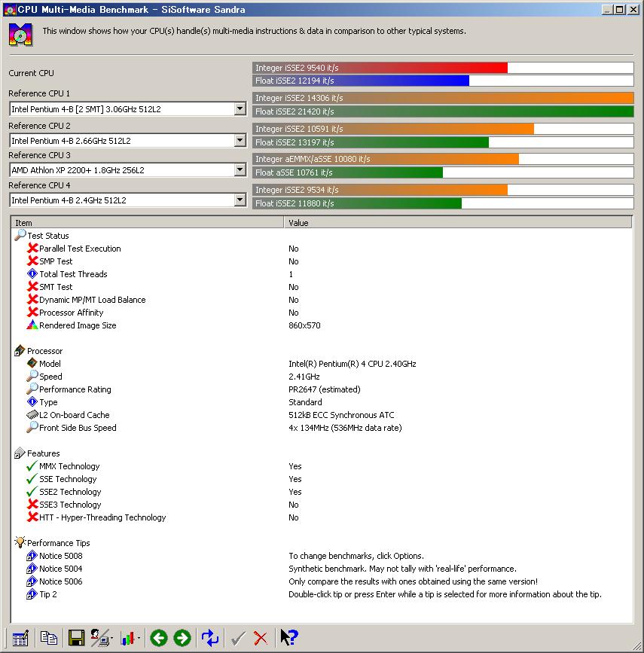Viewport: 644px width, 653px height.
Task: Click the 512kB ECC Synchronous ATC value
Action: pyautogui.click(x=341, y=415)
